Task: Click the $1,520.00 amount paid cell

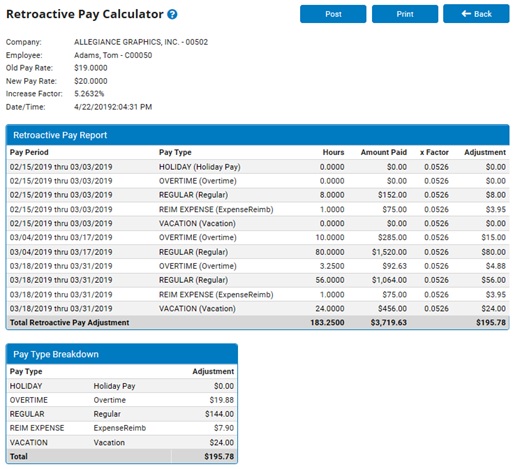Action: [389, 252]
